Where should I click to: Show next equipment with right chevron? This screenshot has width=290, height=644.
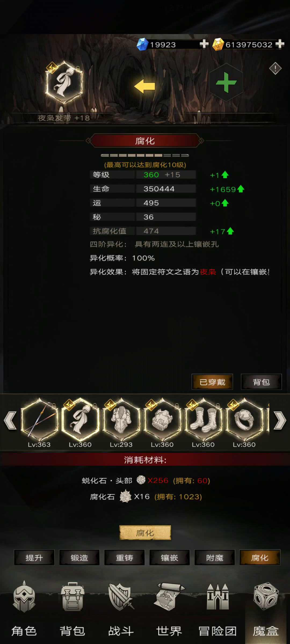pyautogui.click(x=280, y=420)
